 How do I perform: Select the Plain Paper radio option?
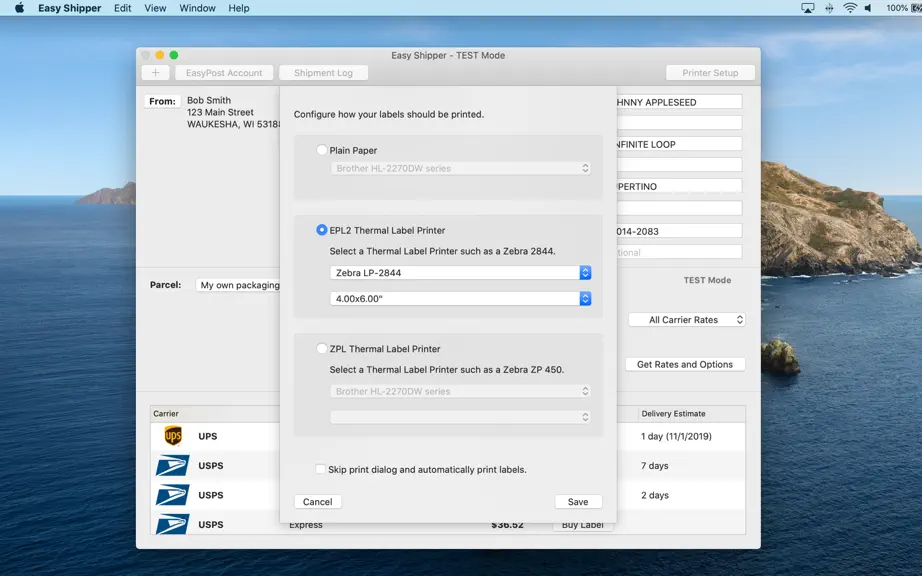point(322,150)
